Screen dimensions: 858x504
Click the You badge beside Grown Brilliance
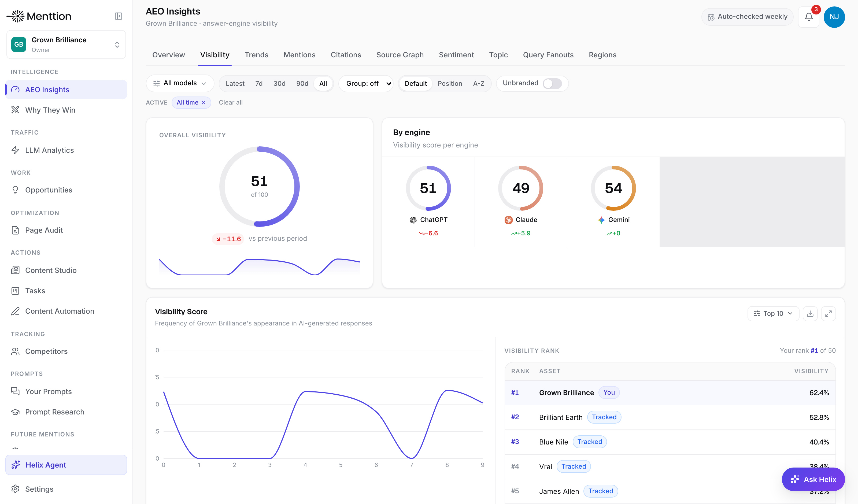(609, 392)
